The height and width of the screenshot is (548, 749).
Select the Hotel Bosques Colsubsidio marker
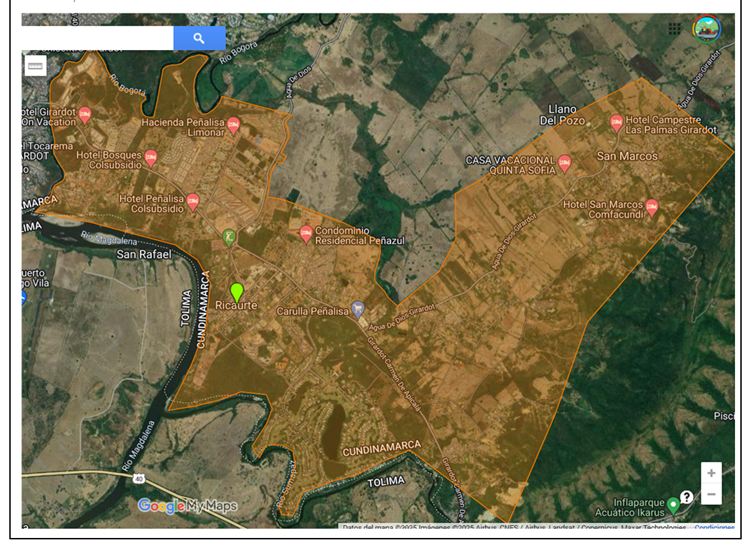tap(151, 157)
